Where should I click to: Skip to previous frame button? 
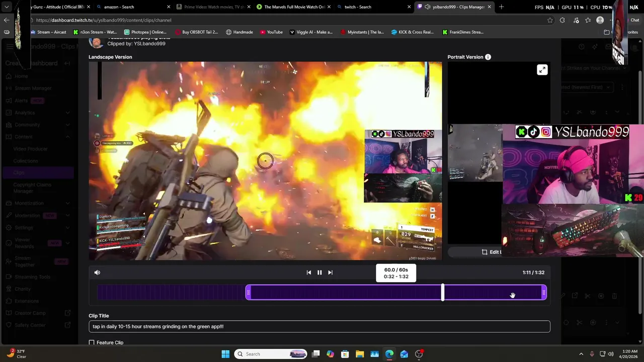pyautogui.click(x=309, y=273)
